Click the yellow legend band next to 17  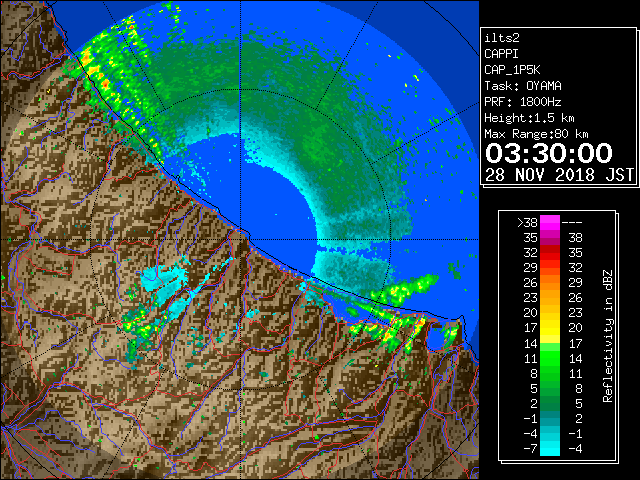[550, 328]
